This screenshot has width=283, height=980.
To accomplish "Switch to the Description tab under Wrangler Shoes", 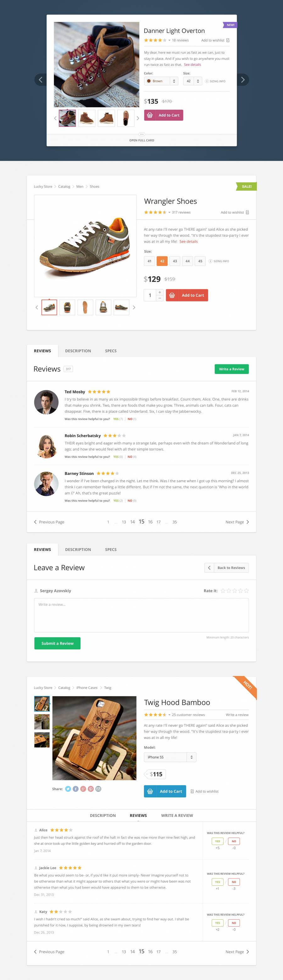I will (78, 351).
